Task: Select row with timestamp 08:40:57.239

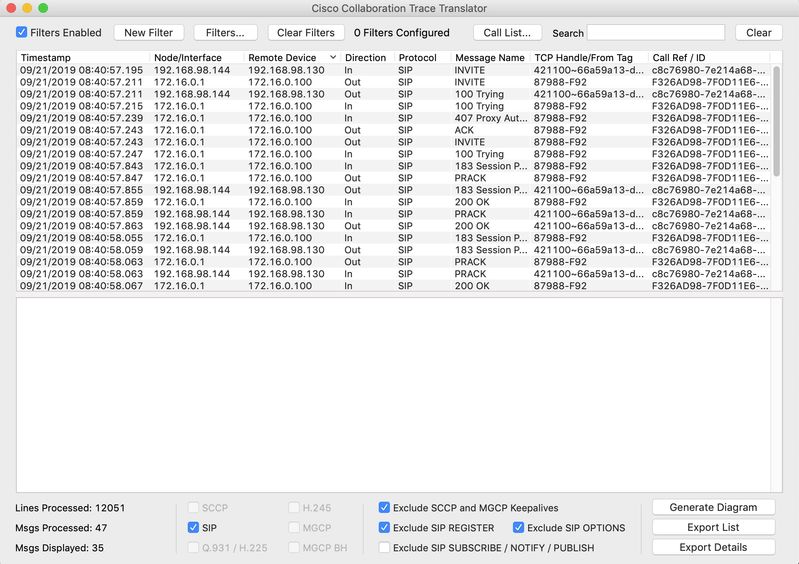Action: click(x=393, y=118)
